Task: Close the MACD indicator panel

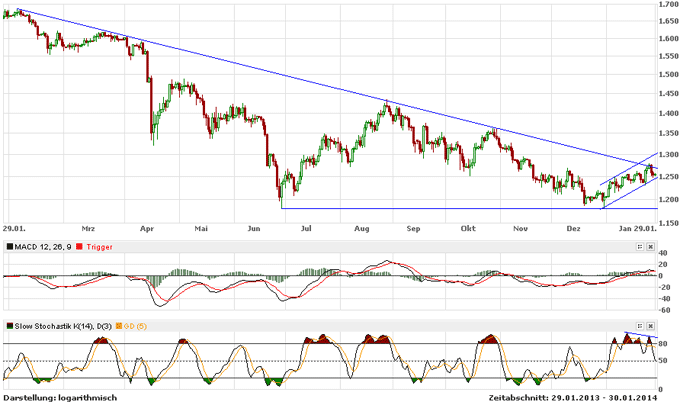Action: [652, 246]
